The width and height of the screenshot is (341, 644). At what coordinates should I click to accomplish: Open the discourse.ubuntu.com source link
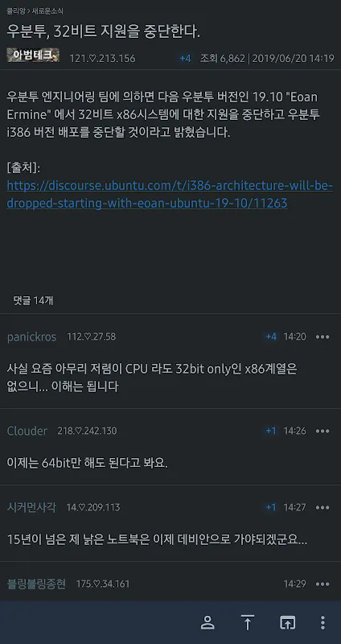pyautogui.click(x=170, y=194)
